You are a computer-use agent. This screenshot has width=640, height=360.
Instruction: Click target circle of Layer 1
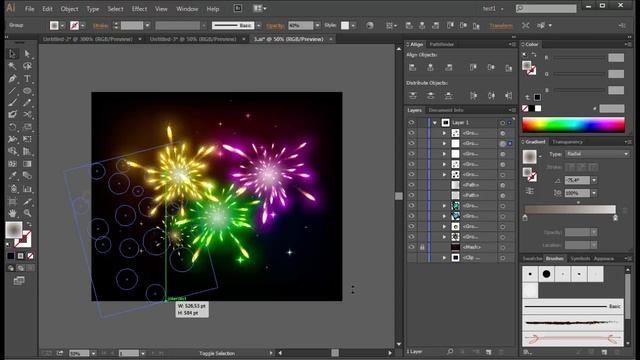click(502, 122)
